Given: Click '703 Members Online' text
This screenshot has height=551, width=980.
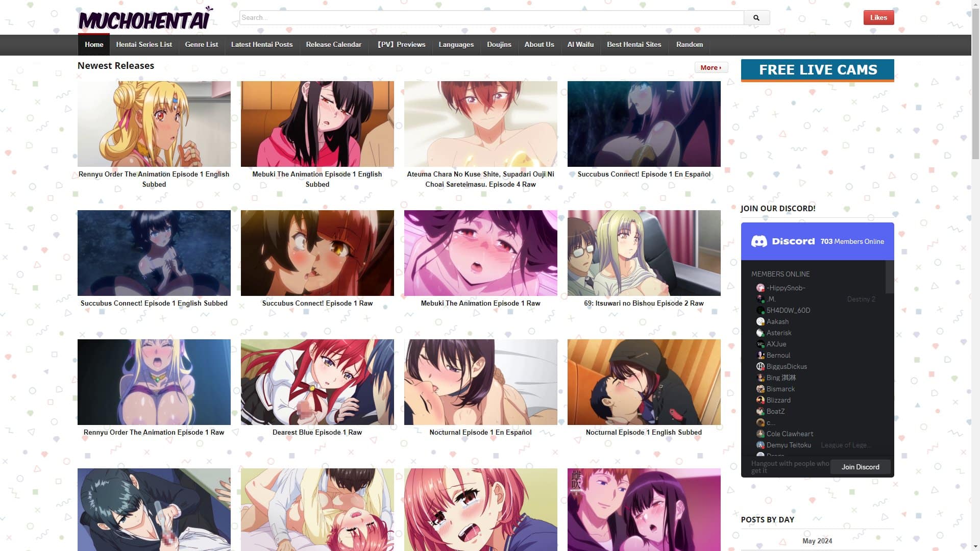Looking at the screenshot, I should click(x=852, y=241).
